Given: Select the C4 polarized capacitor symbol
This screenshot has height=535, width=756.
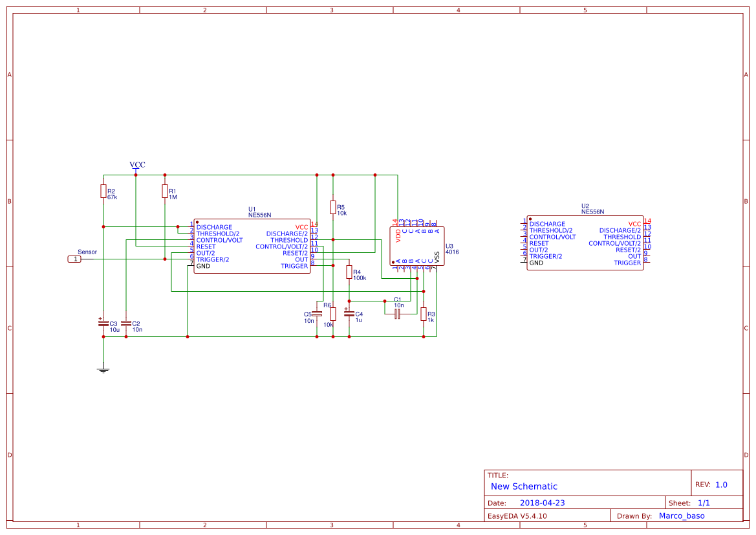Looking at the screenshot, I should coord(349,313).
